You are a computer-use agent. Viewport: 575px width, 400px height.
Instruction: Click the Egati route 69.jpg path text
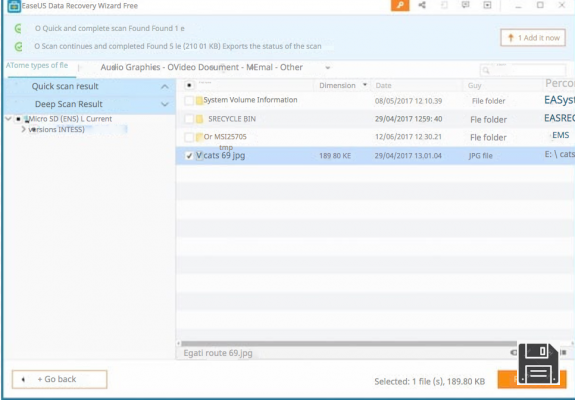pyautogui.click(x=218, y=353)
